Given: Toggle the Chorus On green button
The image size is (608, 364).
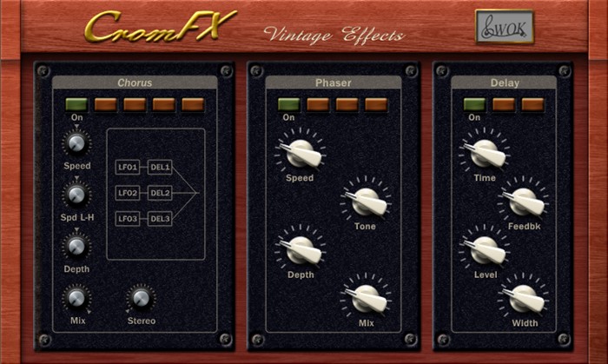Looking at the screenshot, I should click(x=76, y=104).
